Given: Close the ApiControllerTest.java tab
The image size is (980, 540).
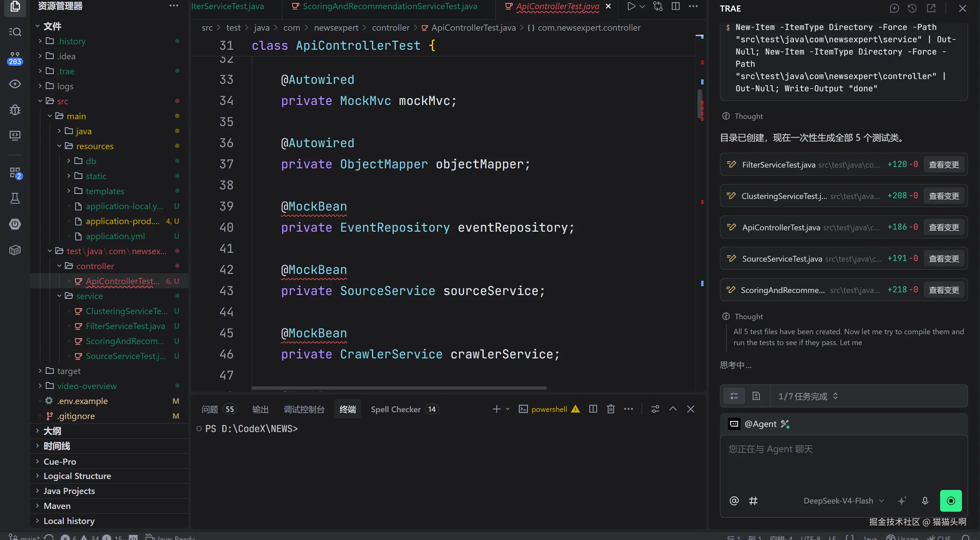Looking at the screenshot, I should point(608,6).
